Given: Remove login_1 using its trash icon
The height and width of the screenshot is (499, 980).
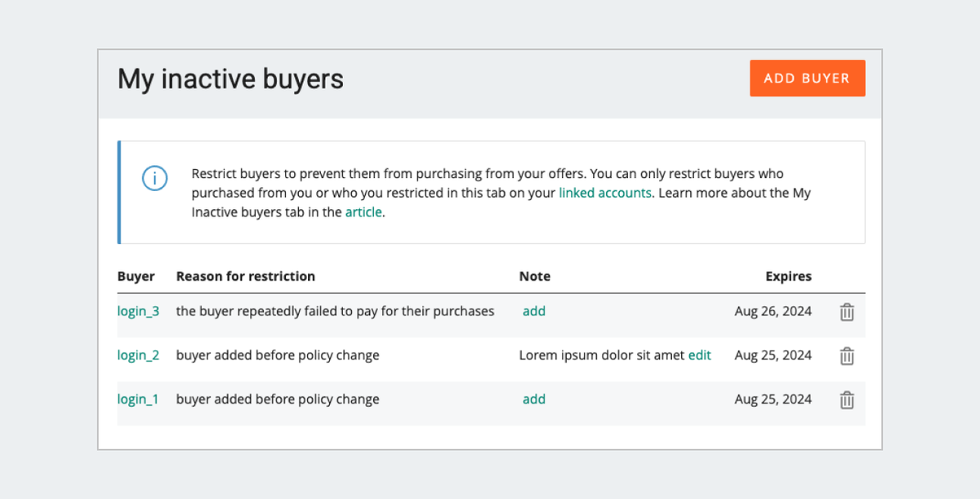Looking at the screenshot, I should pos(847,400).
